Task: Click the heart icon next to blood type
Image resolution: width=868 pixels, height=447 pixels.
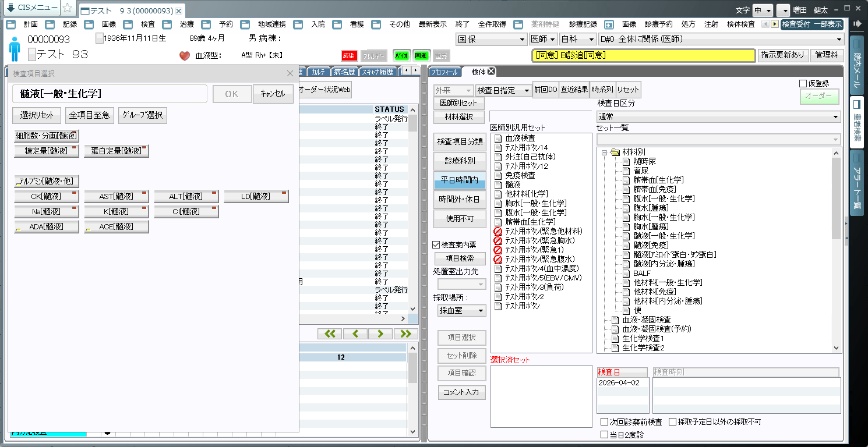Action: coord(184,56)
